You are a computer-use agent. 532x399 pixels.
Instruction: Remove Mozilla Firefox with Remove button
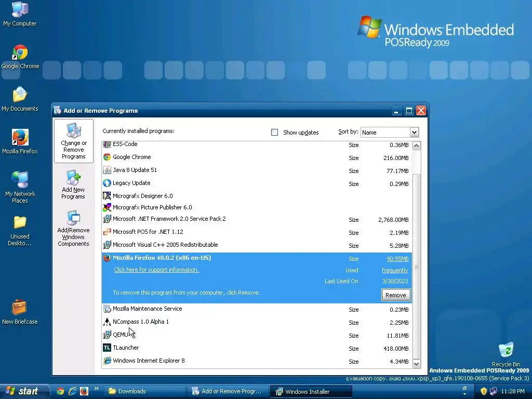click(x=395, y=295)
